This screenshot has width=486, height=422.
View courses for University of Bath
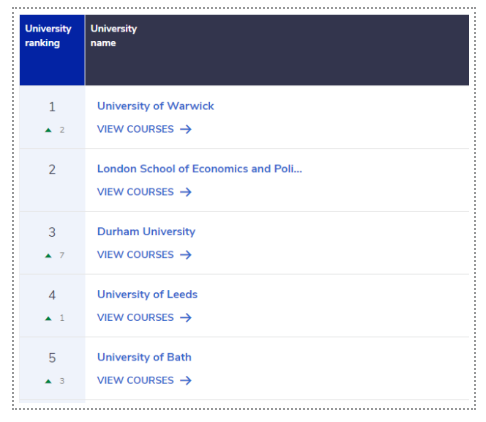pyautogui.click(x=144, y=380)
